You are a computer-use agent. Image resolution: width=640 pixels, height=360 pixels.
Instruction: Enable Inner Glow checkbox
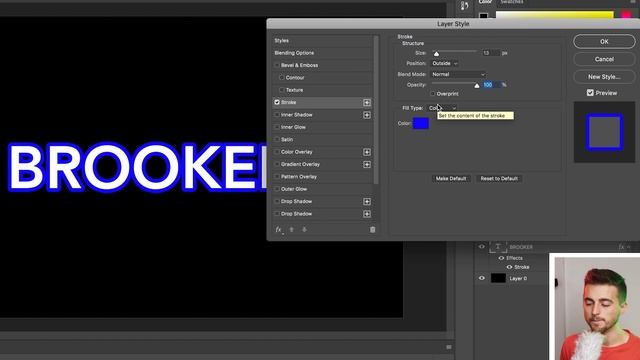(x=277, y=127)
